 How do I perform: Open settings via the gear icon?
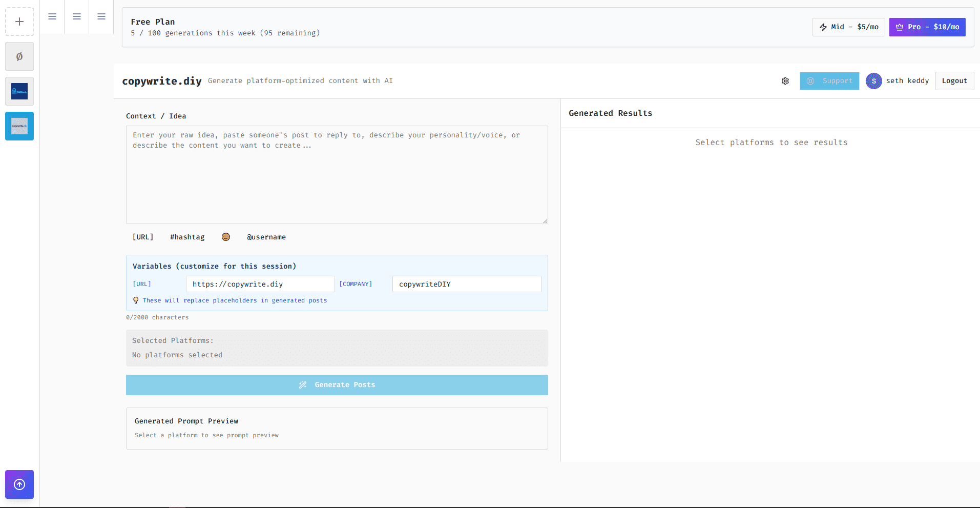point(785,81)
